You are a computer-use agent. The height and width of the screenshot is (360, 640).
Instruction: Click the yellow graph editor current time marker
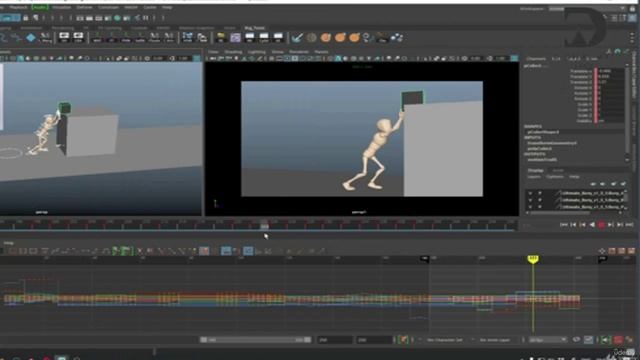[533, 259]
